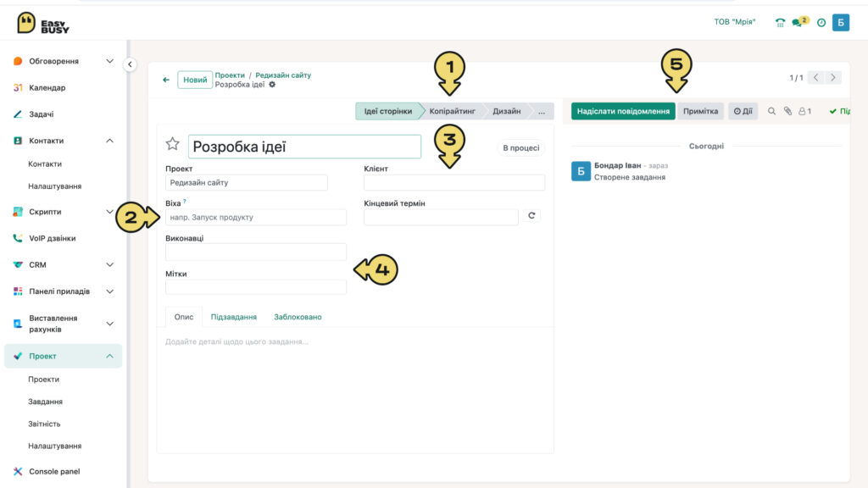Click the Кінцевий термін date field
Image resolution: width=868 pixels, height=488 pixels.
[x=441, y=218]
